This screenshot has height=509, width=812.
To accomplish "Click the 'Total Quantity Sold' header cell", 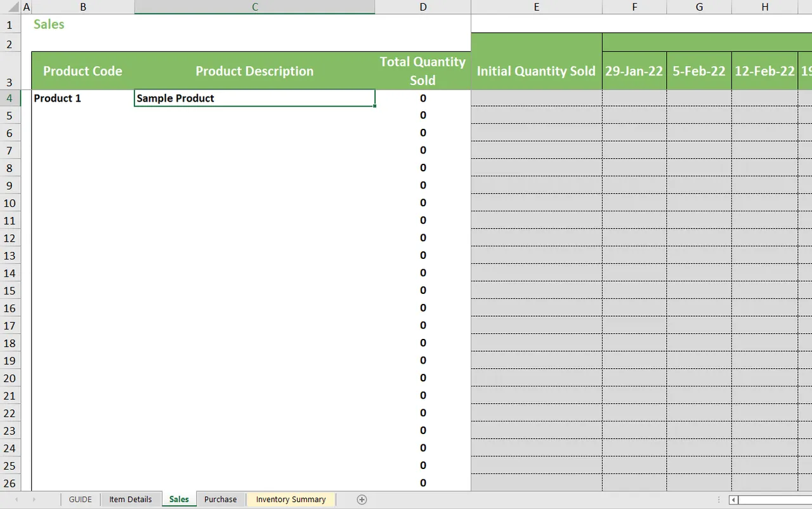I will [x=423, y=71].
